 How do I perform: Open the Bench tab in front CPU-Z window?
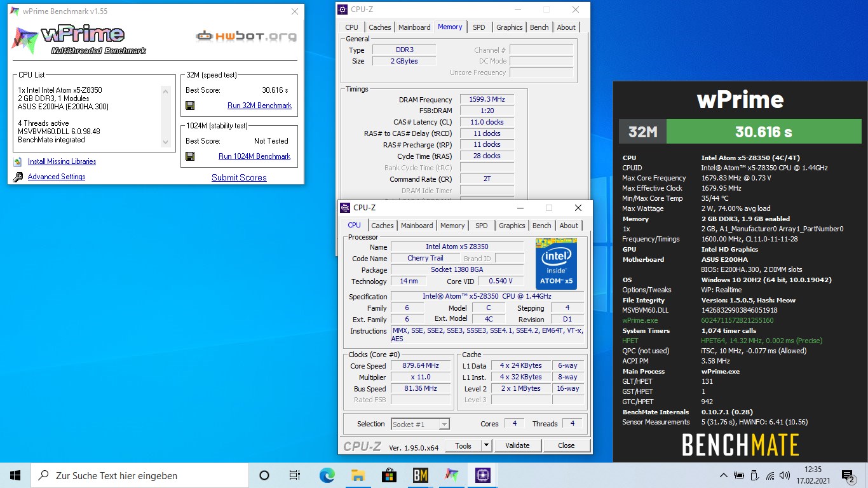point(542,226)
